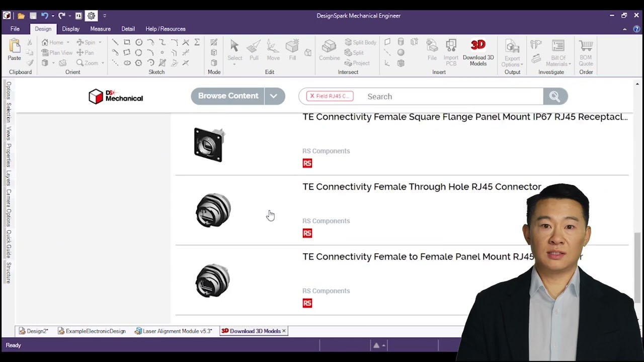Customize the quick access toolbar dropdown

point(105,16)
